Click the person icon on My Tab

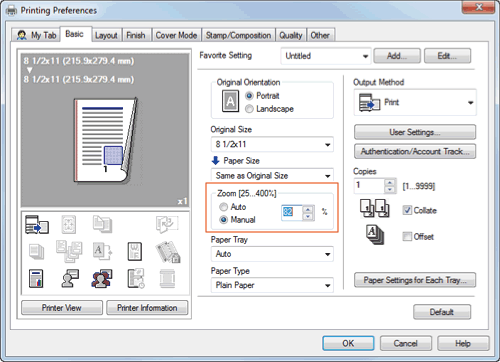(x=22, y=35)
